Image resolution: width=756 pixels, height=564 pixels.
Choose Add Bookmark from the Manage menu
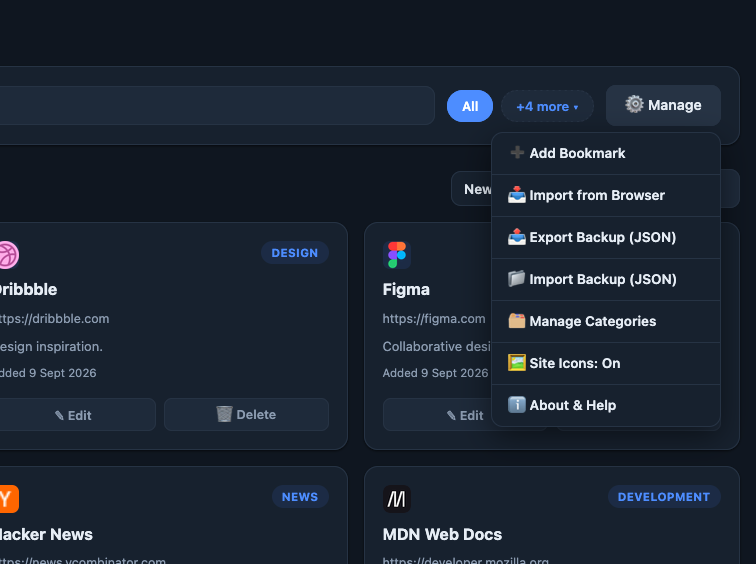606,154
